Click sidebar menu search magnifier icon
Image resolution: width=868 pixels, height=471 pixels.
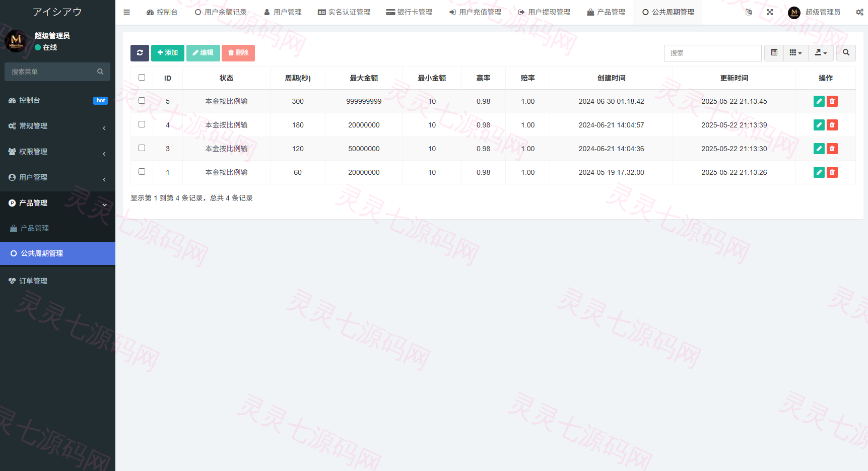pyautogui.click(x=100, y=72)
